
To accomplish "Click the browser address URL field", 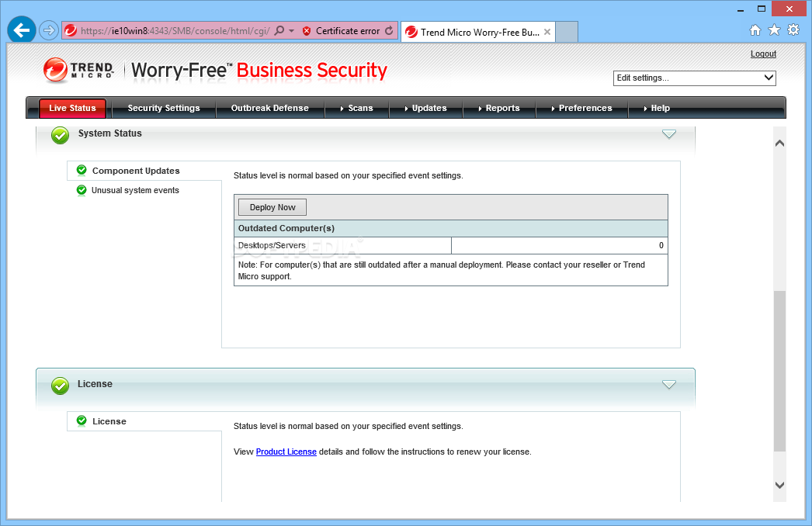I will coord(175,31).
